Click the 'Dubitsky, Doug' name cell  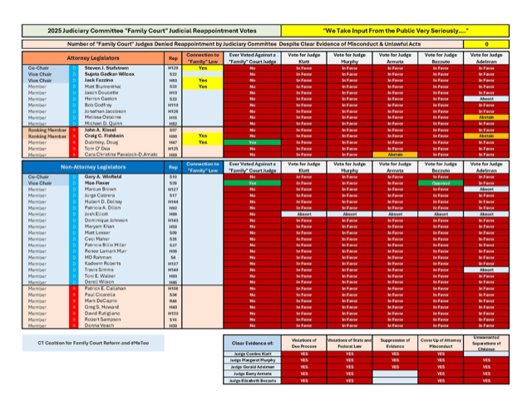[101, 142]
